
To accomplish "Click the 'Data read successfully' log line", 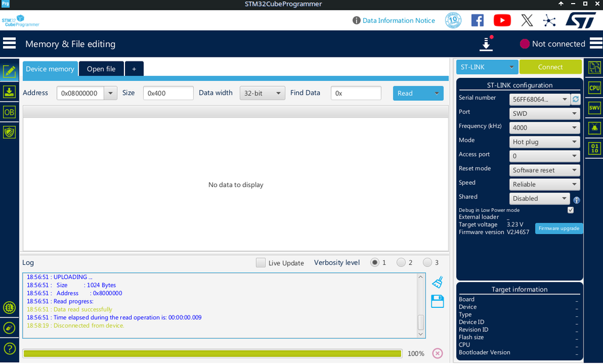I will click(x=69, y=310).
